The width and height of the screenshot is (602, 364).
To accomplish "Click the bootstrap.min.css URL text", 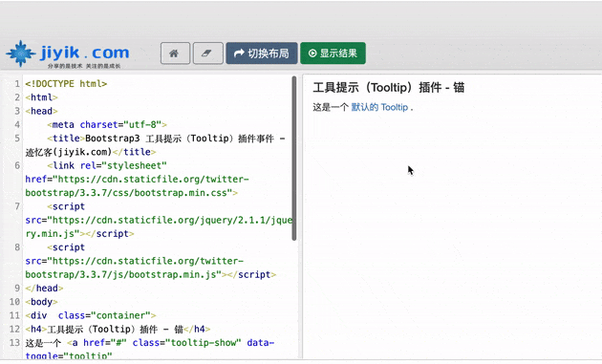I will pyautogui.click(x=132, y=193).
